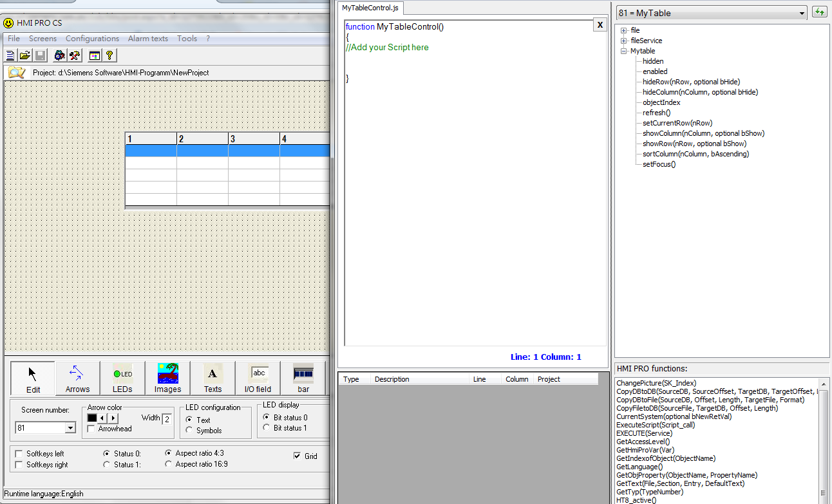
Task: Select the LEDs tool
Action: click(x=122, y=378)
